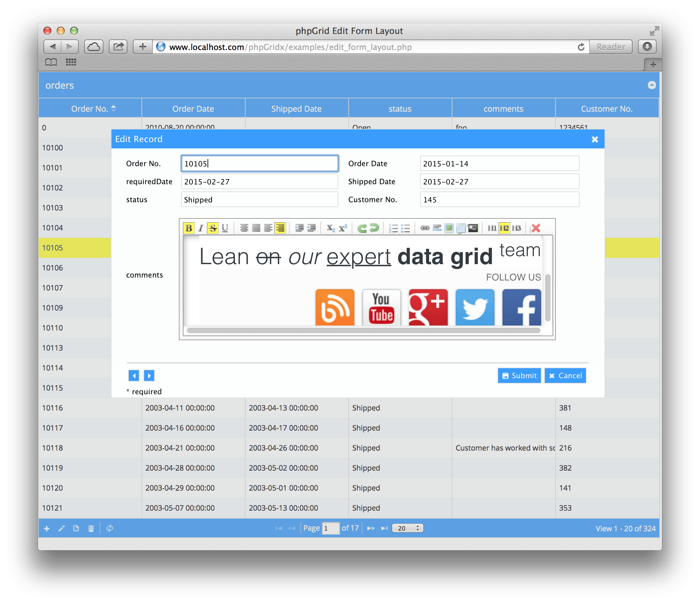
Task: Remove formatting with the red X icon
Action: click(x=536, y=228)
